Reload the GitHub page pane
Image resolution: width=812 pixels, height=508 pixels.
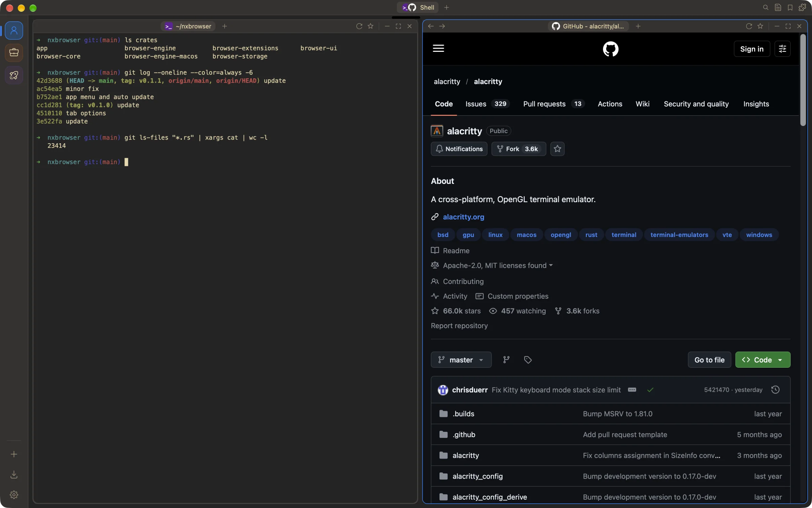[x=749, y=26]
